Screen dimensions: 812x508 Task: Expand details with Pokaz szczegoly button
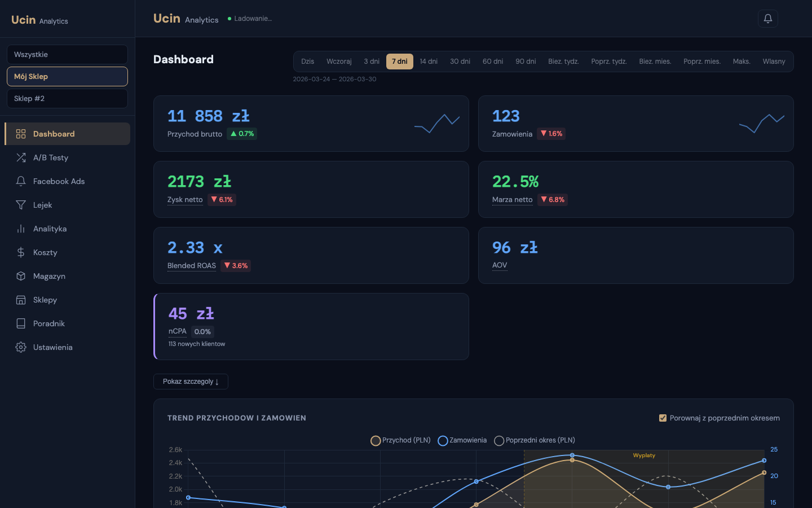pos(191,382)
